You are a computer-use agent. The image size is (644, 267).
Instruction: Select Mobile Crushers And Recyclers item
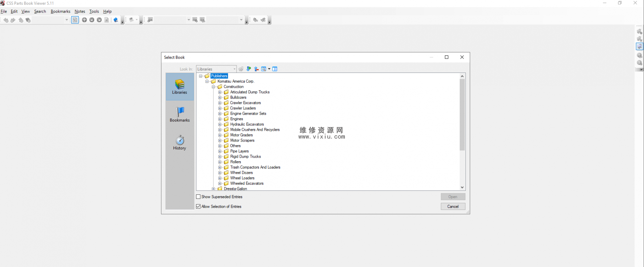(x=255, y=130)
